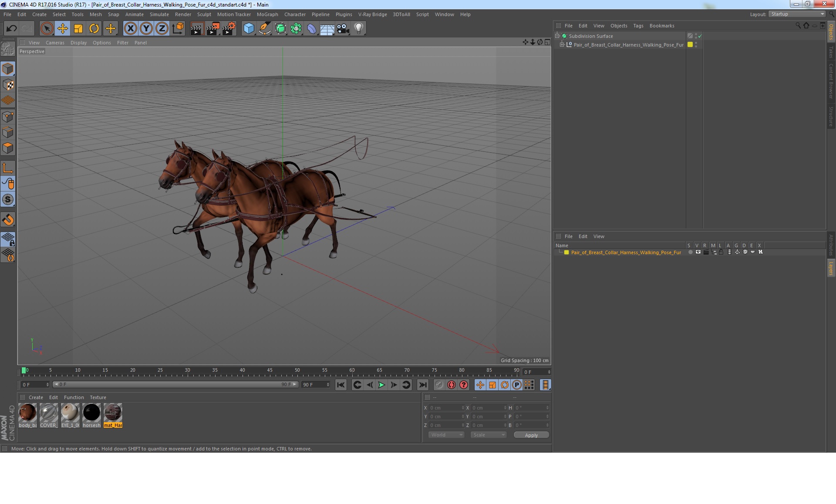This screenshot has width=836, height=504.
Task: Toggle the Z axis lock
Action: 162,29
